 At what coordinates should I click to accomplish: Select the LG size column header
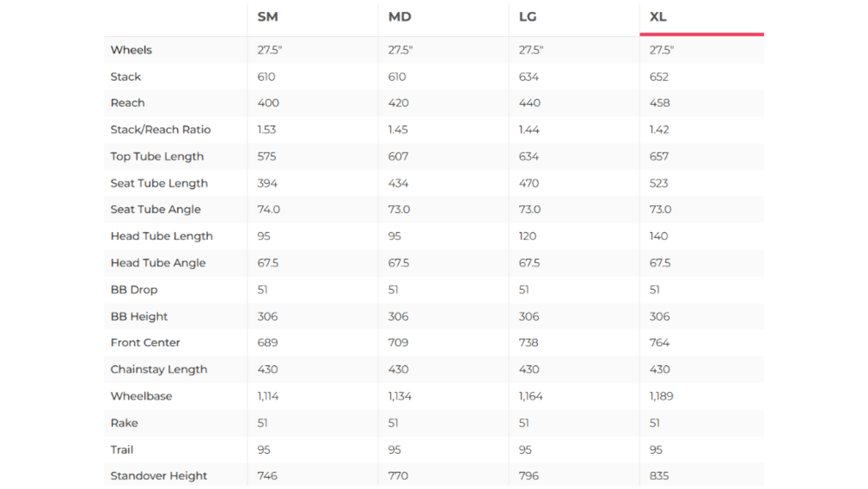(528, 16)
